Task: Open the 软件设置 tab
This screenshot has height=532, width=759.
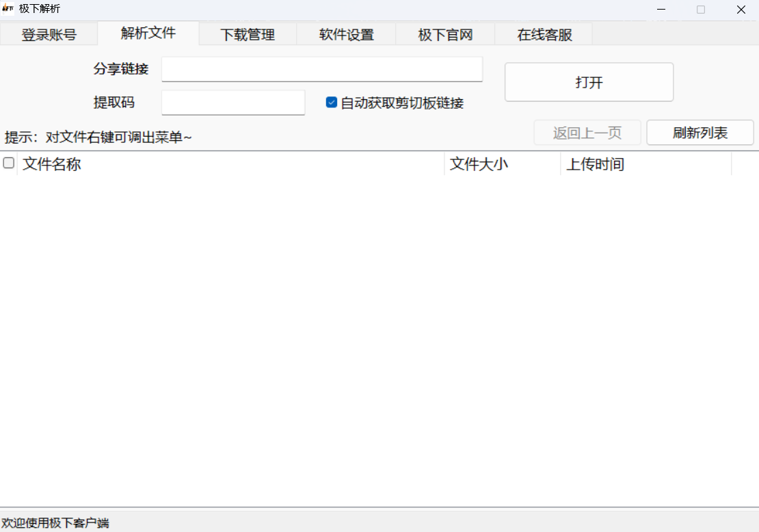Action: click(346, 34)
